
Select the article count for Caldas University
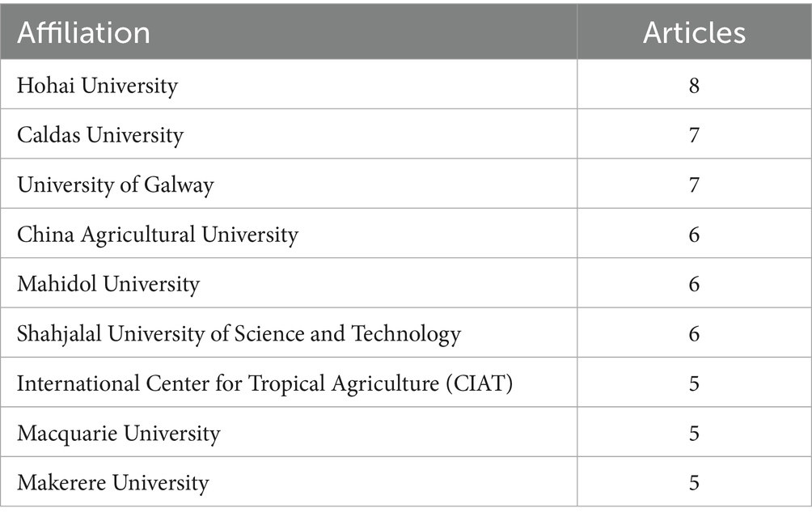point(694,135)
